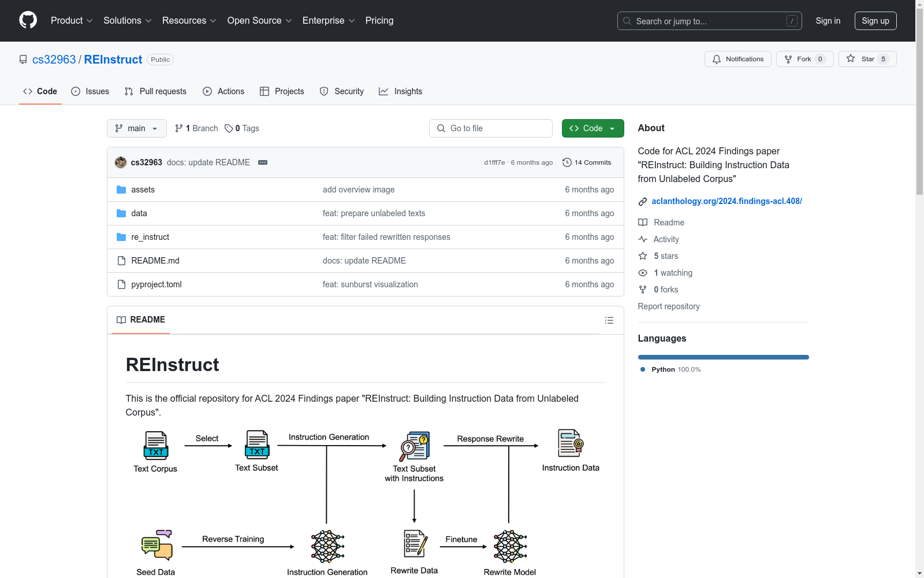924x578 pixels.
Task: Open the assets folder
Action: point(143,190)
